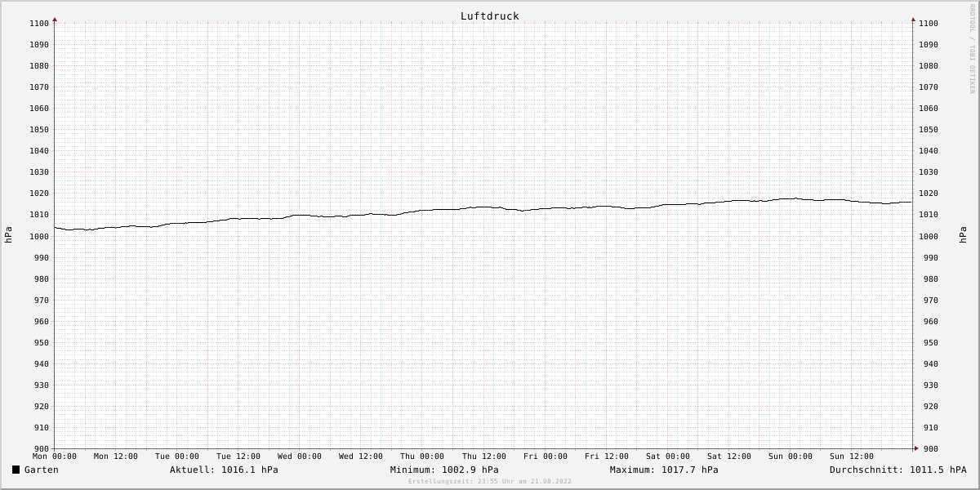Image resolution: width=980 pixels, height=490 pixels.
Task: Click 1020 on the left y-axis
Action: (x=40, y=194)
